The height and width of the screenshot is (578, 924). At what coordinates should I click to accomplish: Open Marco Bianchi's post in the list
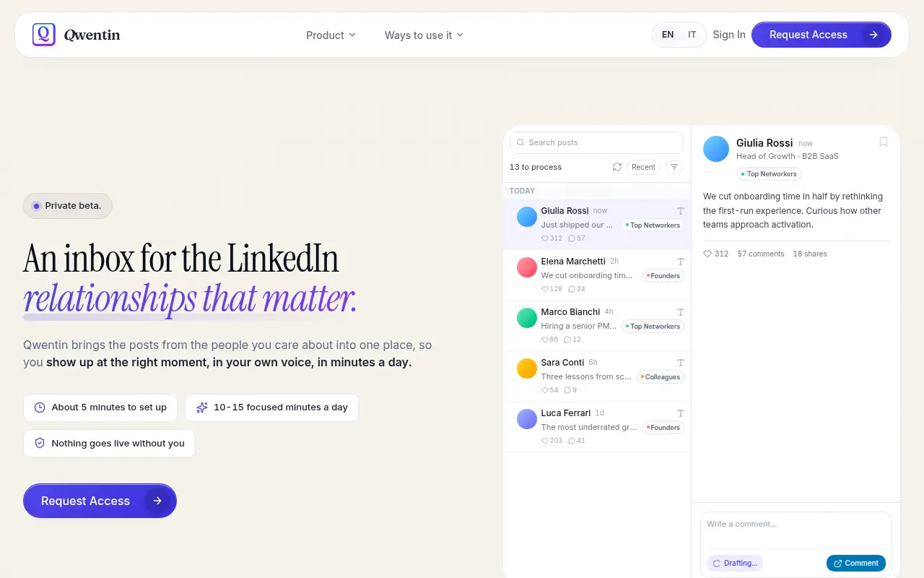tap(597, 326)
